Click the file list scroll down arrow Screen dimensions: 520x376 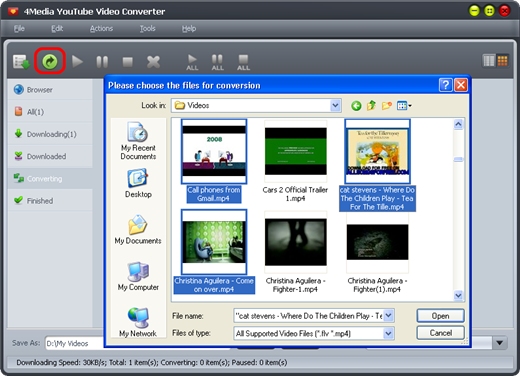458,295
